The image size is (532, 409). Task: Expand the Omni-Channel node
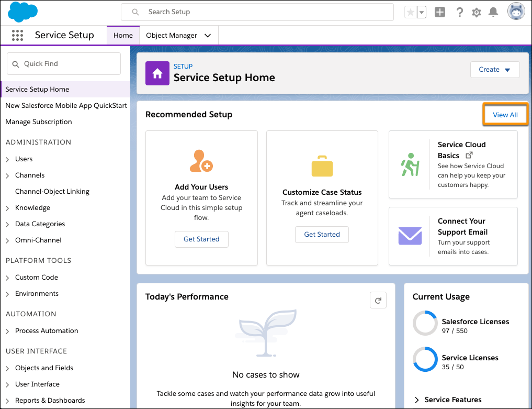tap(7, 240)
